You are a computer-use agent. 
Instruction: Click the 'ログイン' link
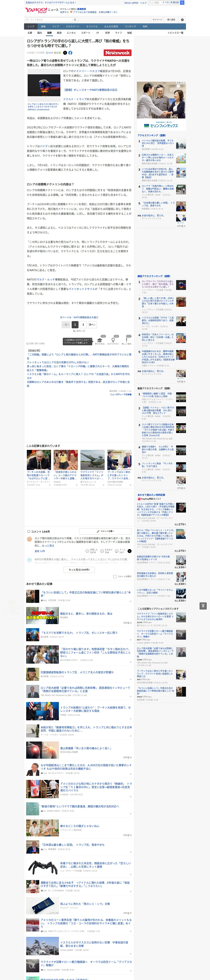pyautogui.click(x=64, y=12)
